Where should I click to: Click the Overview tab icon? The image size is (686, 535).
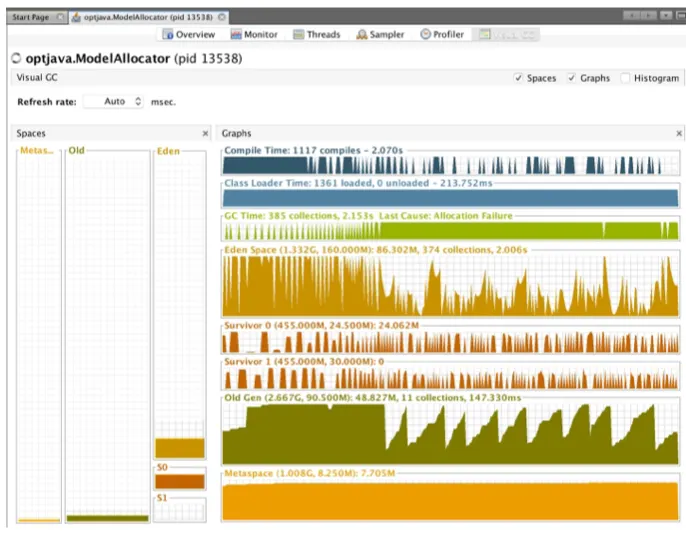(168, 34)
